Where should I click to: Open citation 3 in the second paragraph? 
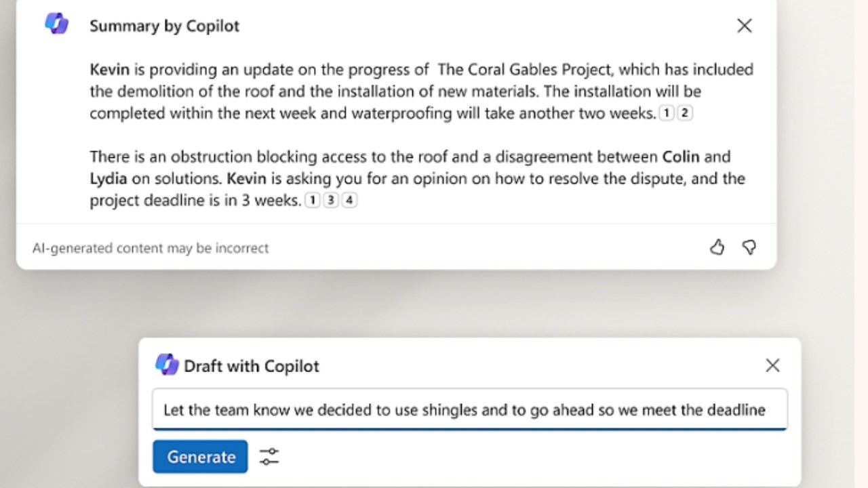click(x=330, y=201)
